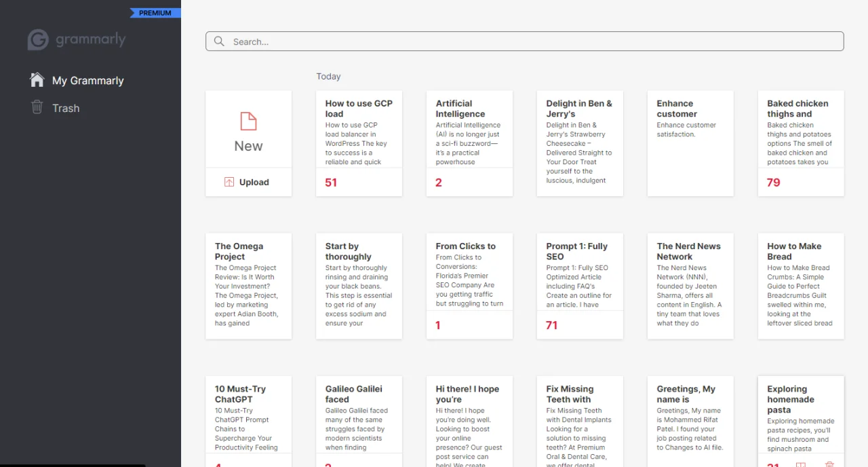This screenshot has width=868, height=467.
Task: Open the "Hi there! I hope you're" document
Action: tap(470, 422)
